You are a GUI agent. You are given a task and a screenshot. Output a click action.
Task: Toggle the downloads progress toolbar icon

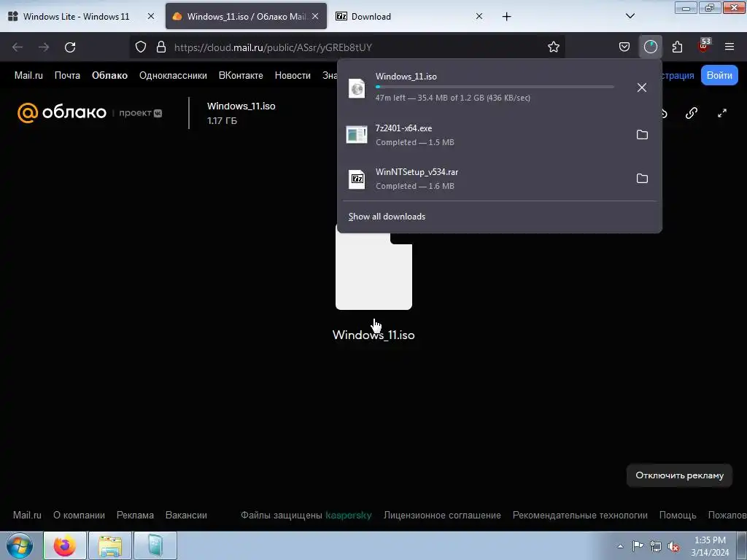coord(650,47)
